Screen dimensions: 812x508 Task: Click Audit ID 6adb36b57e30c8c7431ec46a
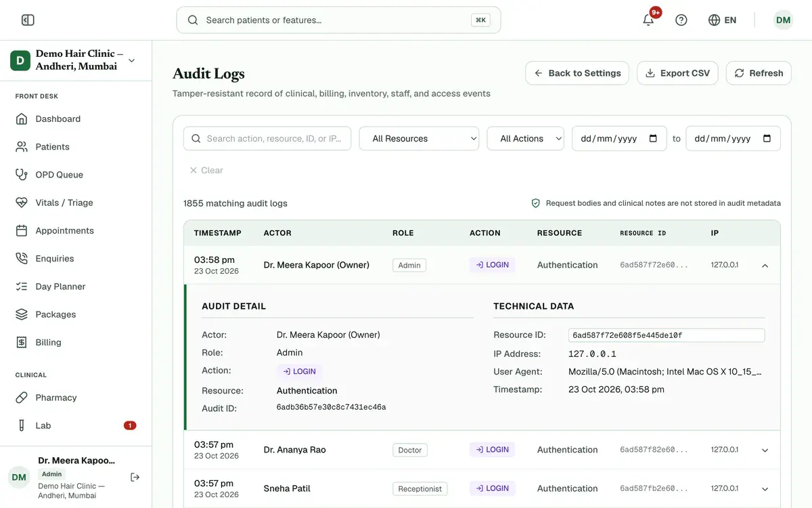(332, 408)
